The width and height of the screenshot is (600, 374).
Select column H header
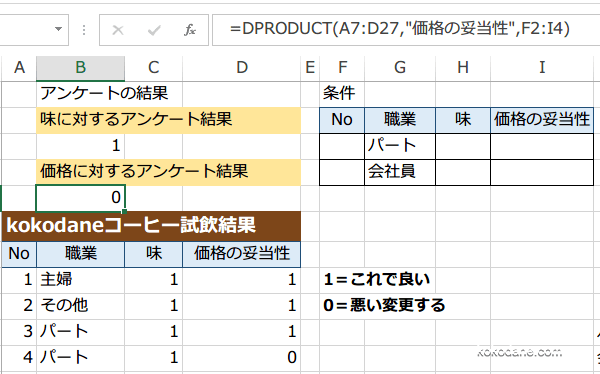point(463,68)
